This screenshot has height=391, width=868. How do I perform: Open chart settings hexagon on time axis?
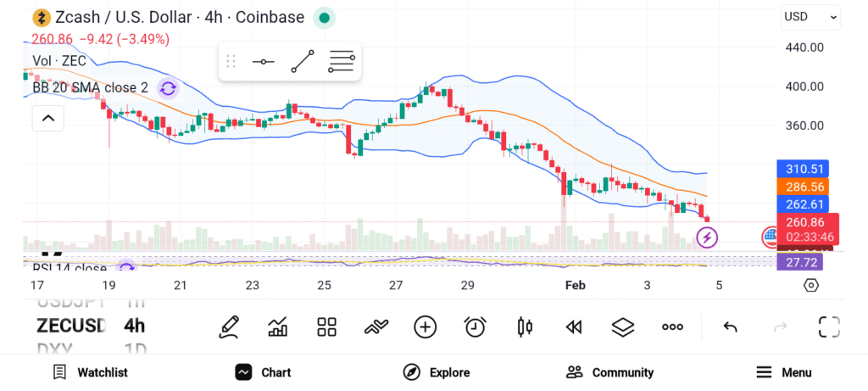tap(811, 285)
